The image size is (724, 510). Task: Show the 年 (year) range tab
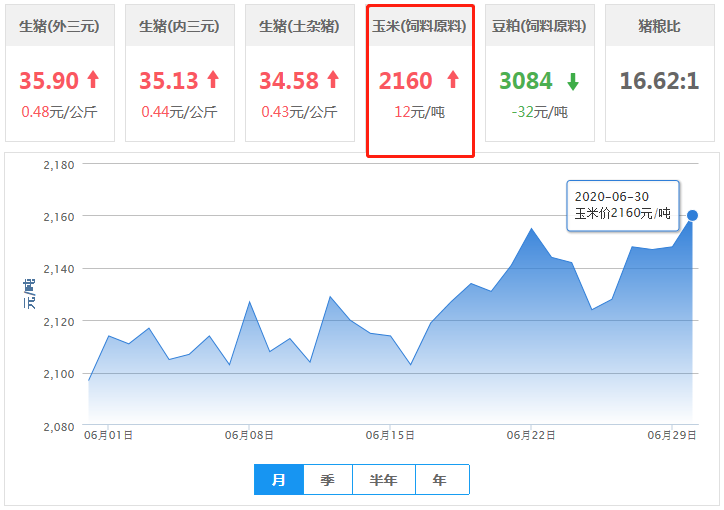click(x=440, y=480)
